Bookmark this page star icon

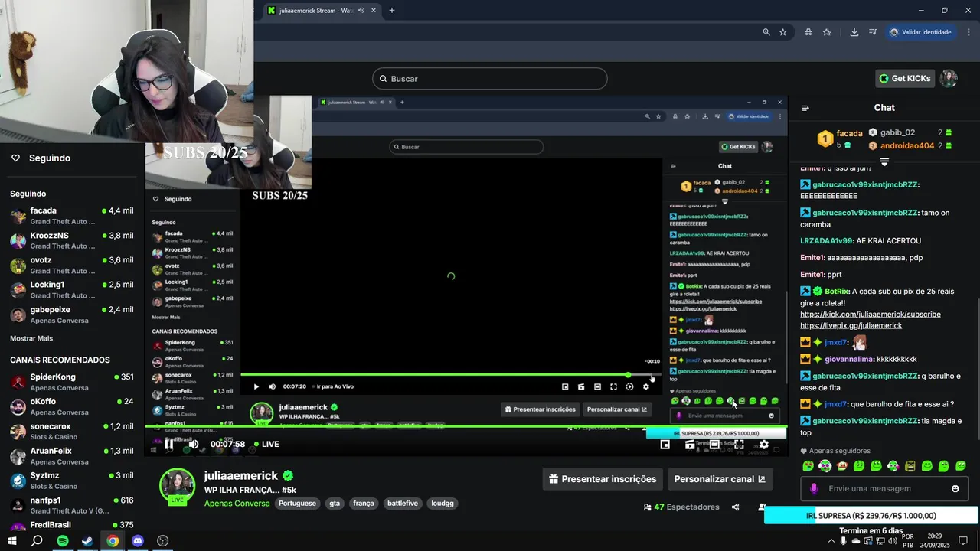tap(782, 32)
